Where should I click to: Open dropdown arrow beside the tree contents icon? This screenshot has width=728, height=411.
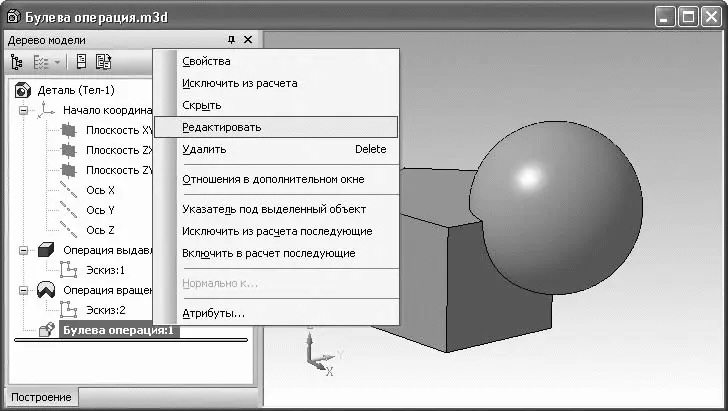[58, 63]
